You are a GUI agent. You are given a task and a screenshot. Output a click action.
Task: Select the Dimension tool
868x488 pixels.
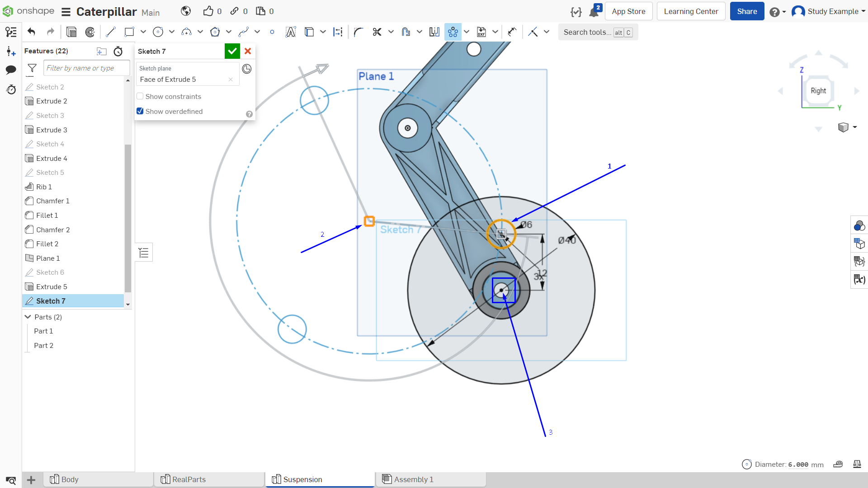(x=512, y=32)
